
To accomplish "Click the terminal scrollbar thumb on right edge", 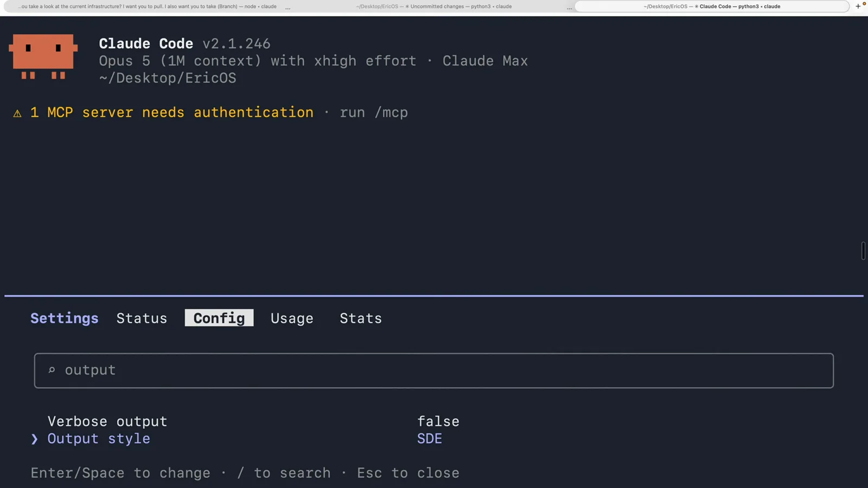I will pos(863,251).
